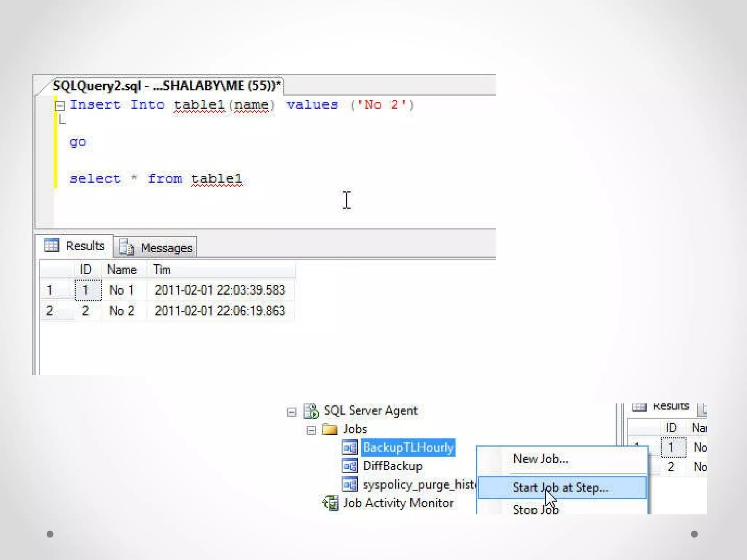Screen dimensions: 747x560
Task: Click the syspolicy_purge_history job icon
Action: coord(350,485)
